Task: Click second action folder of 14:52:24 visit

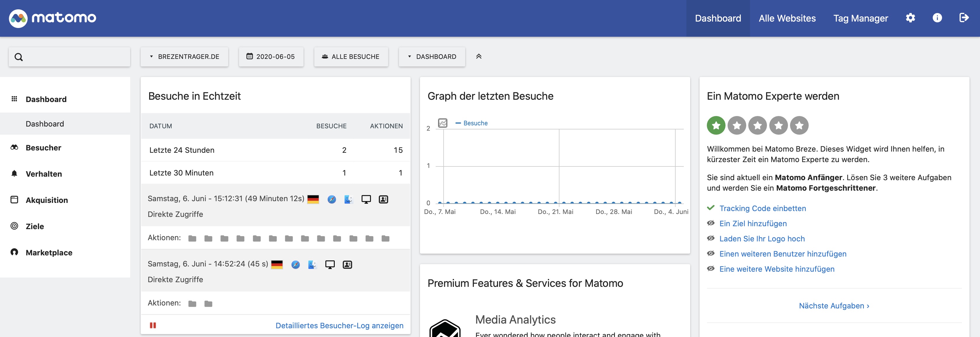Action: [208, 304]
